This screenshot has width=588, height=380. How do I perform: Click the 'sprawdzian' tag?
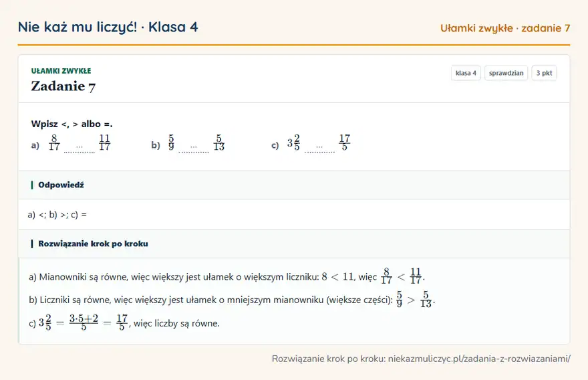506,73
